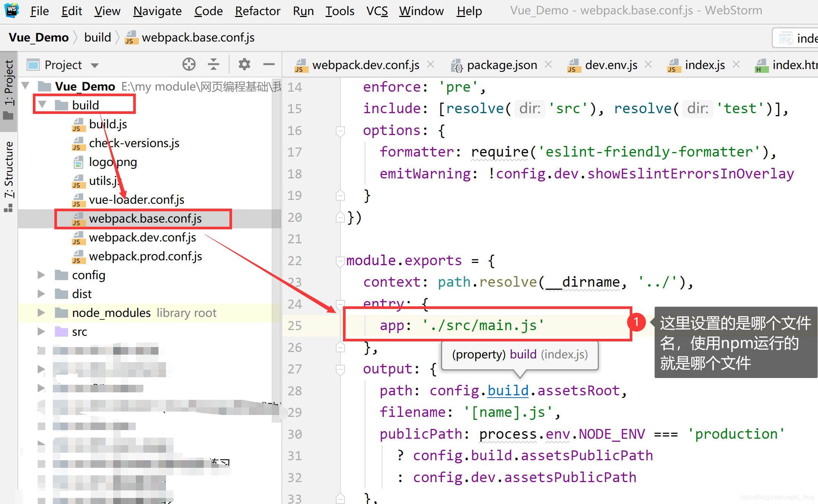Close the webpack.dev.conf.js editor tab
The image size is (818, 504).
[431, 65]
